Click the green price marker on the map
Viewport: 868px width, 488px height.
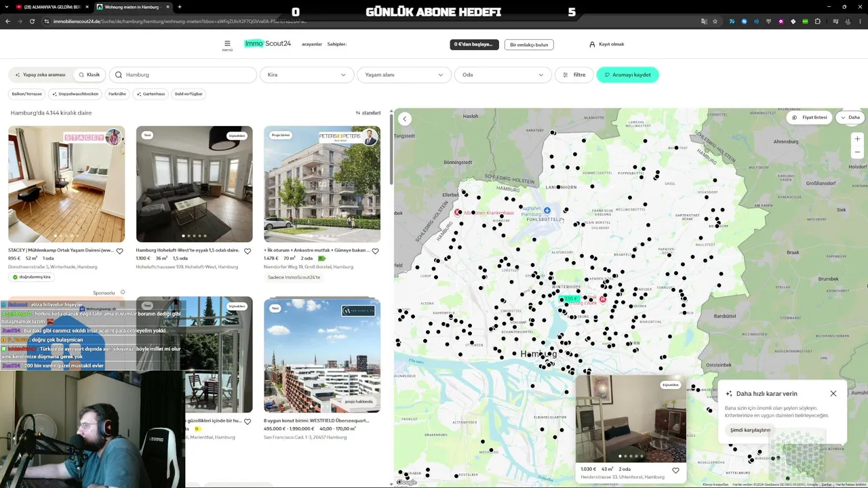(x=571, y=298)
